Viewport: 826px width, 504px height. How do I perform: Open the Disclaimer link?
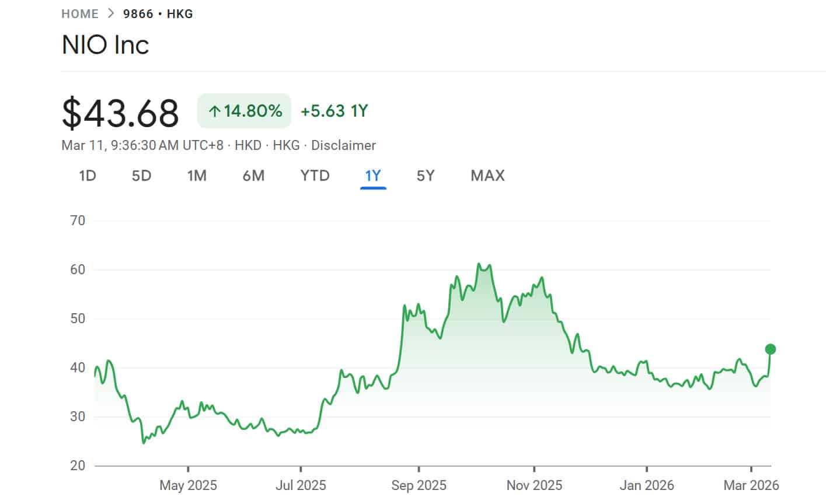pos(343,145)
